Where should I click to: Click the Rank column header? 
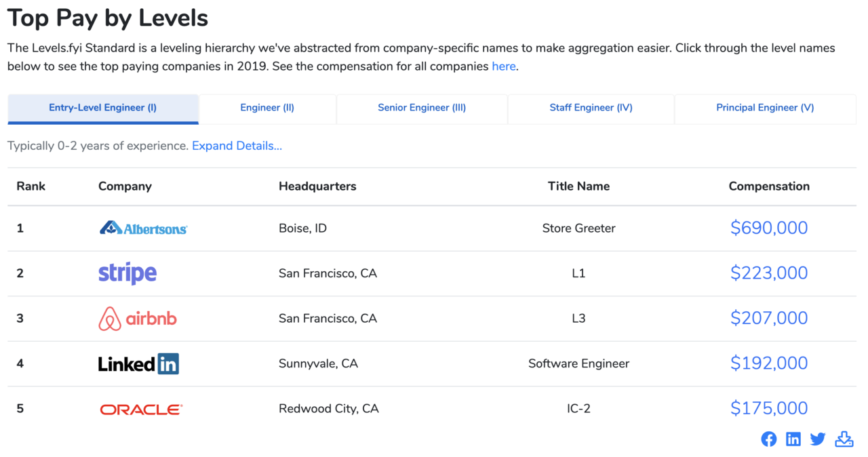coord(31,186)
